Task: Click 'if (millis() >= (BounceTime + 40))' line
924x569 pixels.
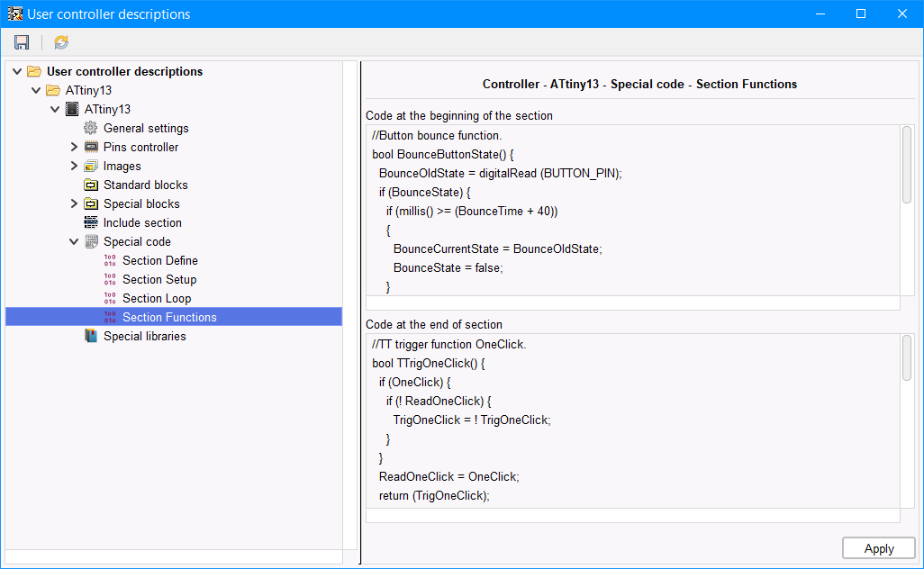Action: (472, 211)
